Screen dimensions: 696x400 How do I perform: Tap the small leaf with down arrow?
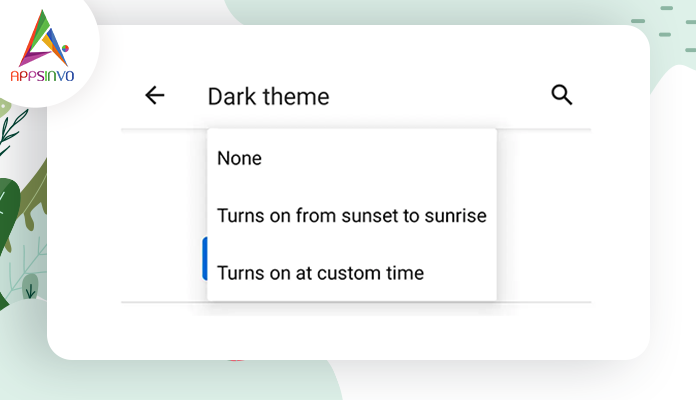(30, 286)
